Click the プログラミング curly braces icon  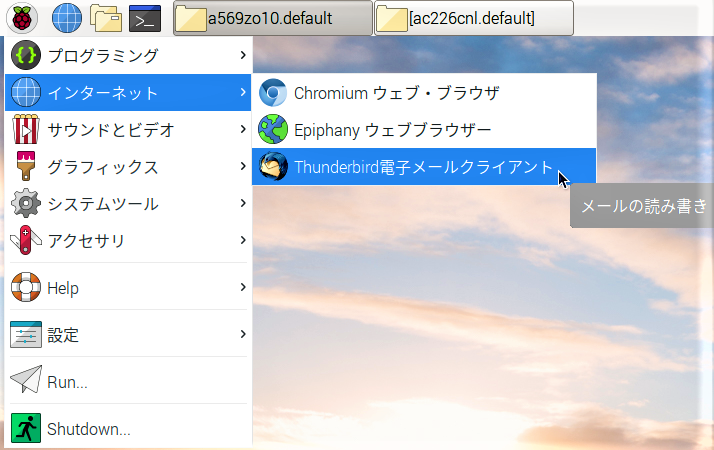(26, 55)
